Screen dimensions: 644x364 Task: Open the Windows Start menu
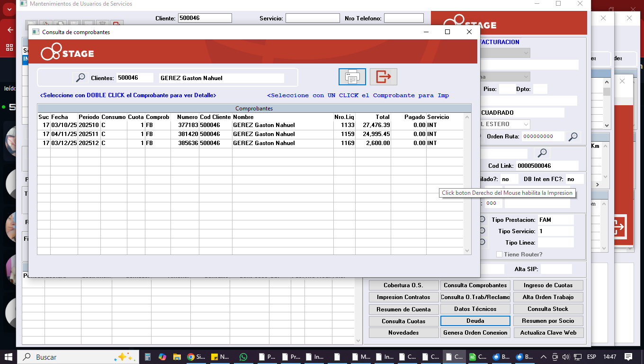coord(9,357)
